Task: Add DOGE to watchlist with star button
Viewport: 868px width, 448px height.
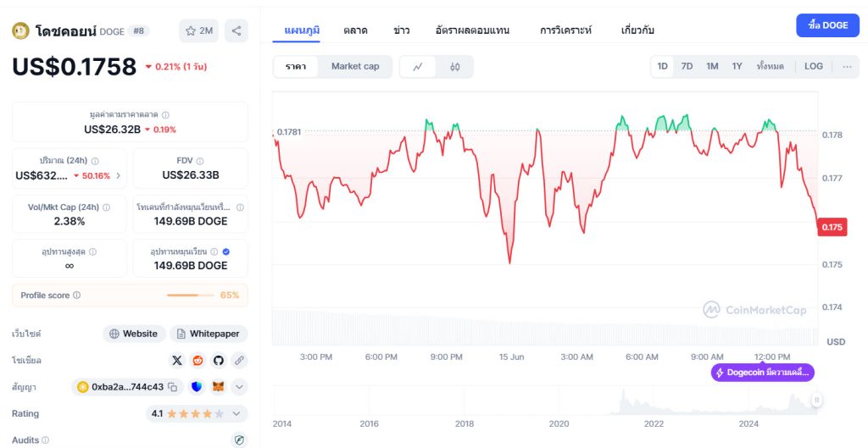Action: (x=198, y=31)
